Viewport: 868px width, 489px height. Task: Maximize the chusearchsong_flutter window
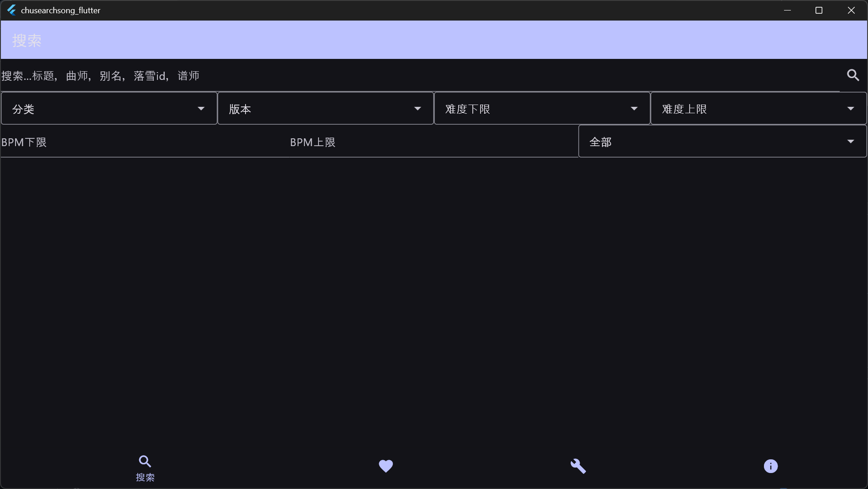819,10
